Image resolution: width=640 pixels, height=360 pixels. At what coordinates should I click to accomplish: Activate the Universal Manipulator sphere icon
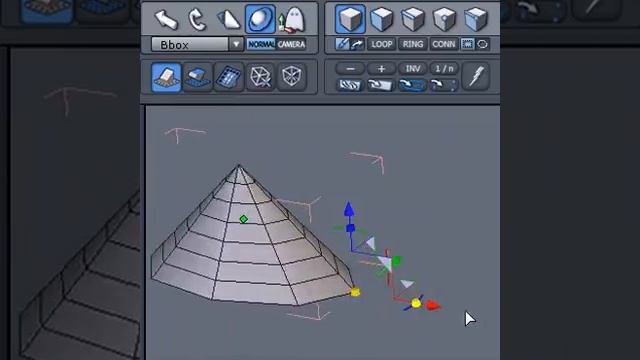(x=260, y=19)
